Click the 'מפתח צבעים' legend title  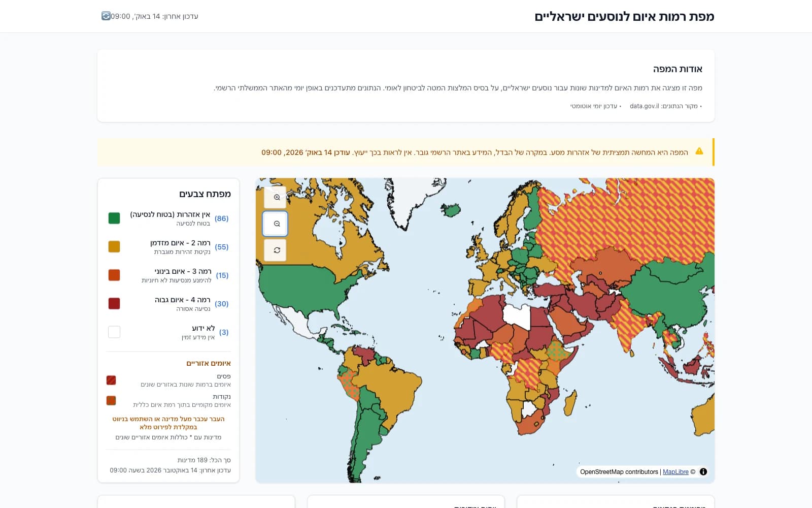205,194
